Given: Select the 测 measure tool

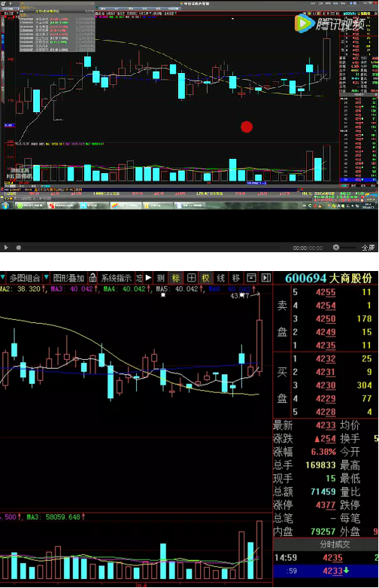Looking at the screenshot, I should pos(161,278).
